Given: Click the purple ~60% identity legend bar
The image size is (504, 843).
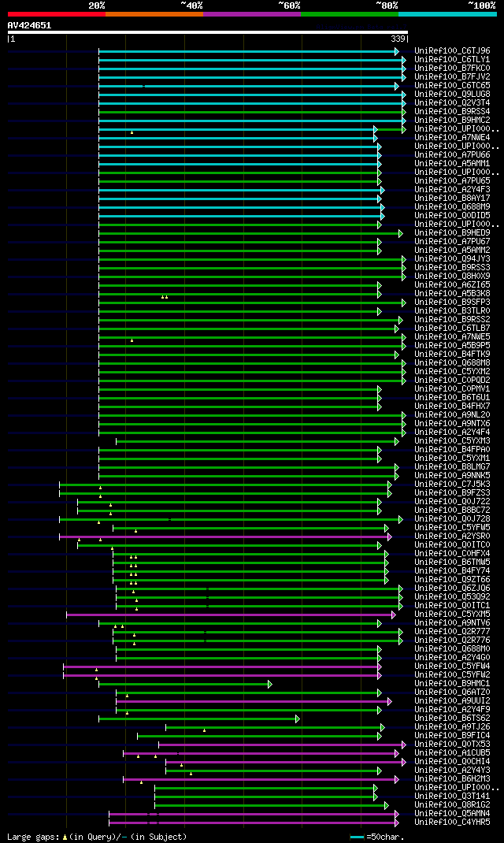Looking at the screenshot, I should pyautogui.click(x=252, y=14).
